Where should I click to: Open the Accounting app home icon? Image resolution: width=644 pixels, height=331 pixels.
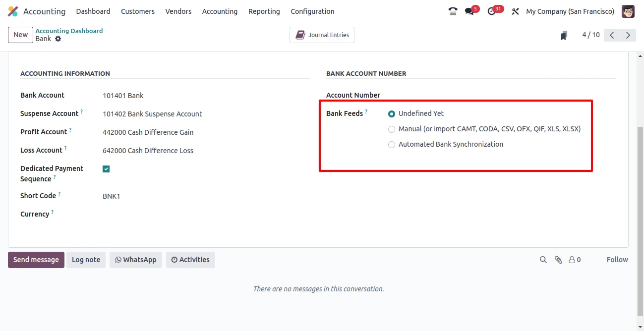pyautogui.click(x=13, y=11)
